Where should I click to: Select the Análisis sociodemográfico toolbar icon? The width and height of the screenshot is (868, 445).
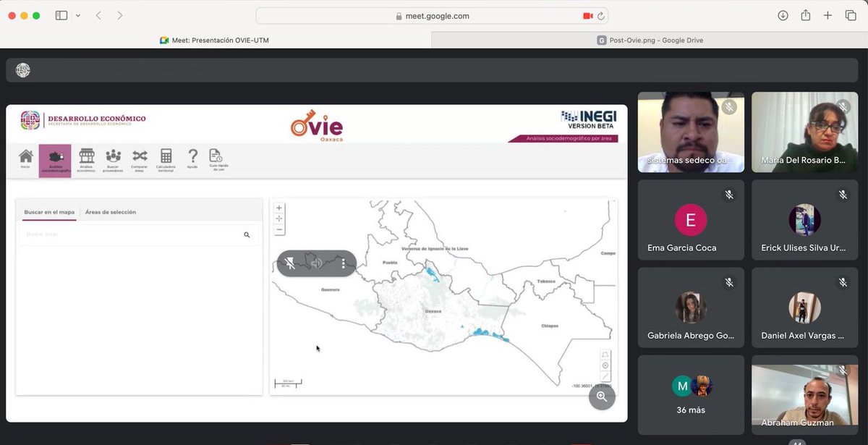point(55,160)
